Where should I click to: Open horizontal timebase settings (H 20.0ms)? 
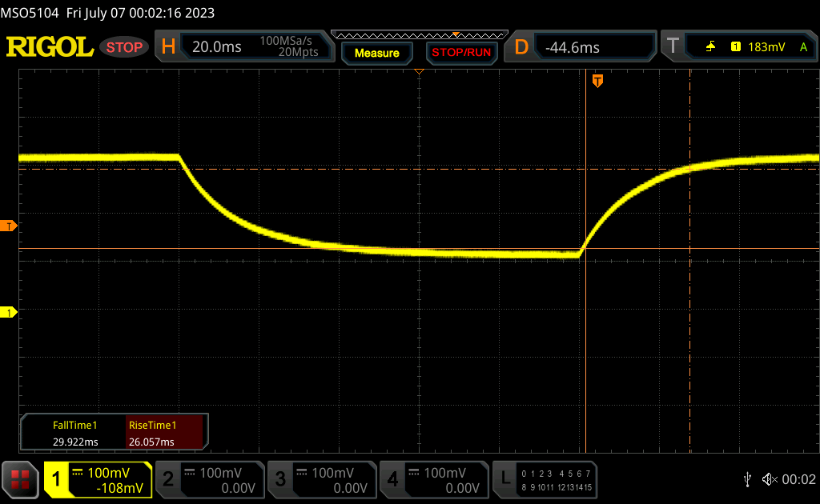pyautogui.click(x=244, y=46)
